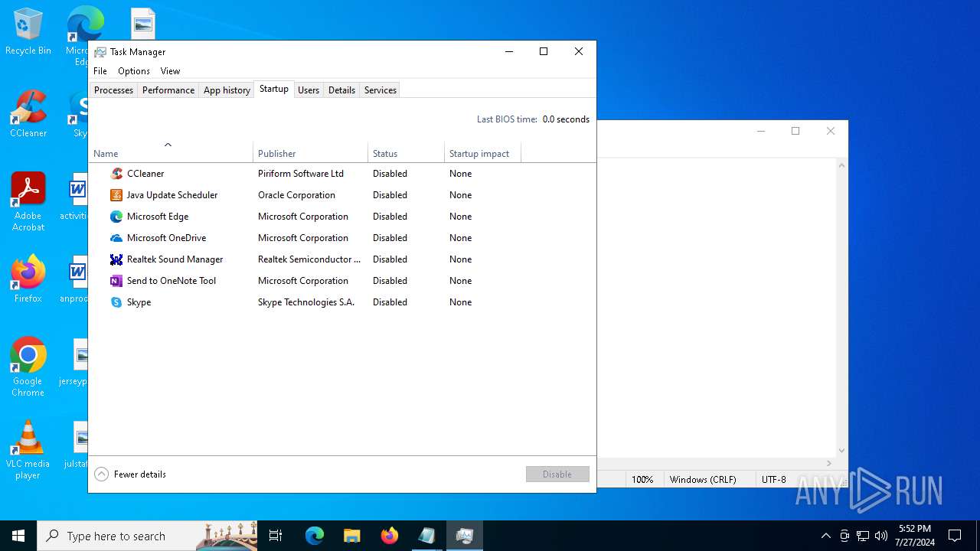Click the taskbar clock and date

tap(915, 536)
